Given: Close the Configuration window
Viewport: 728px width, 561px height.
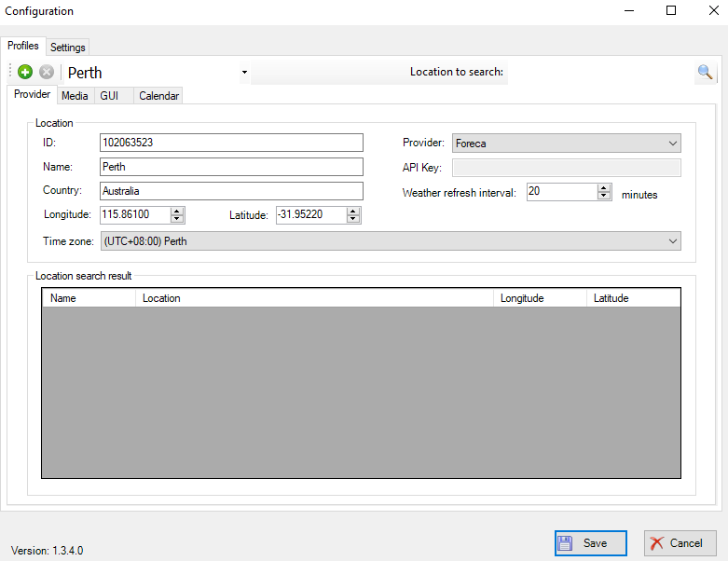Looking at the screenshot, I should point(714,10).
